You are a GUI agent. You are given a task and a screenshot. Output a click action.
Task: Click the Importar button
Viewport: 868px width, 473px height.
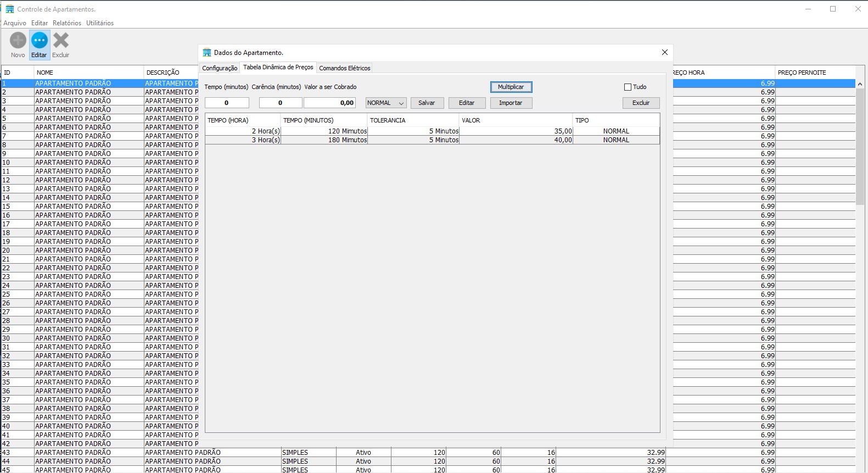coord(511,103)
